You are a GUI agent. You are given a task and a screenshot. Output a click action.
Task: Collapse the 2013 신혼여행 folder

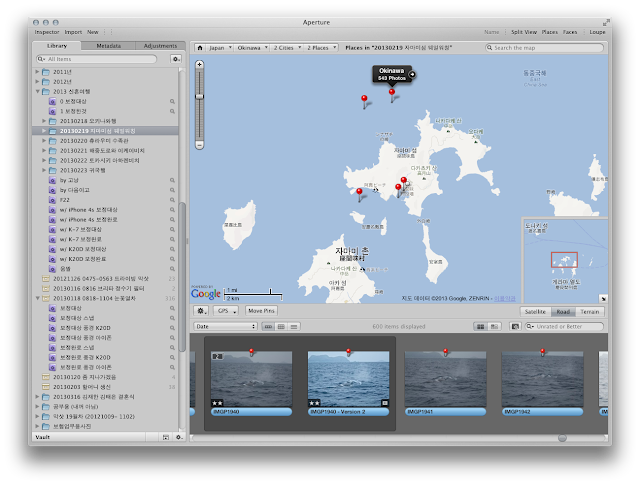click(x=37, y=91)
